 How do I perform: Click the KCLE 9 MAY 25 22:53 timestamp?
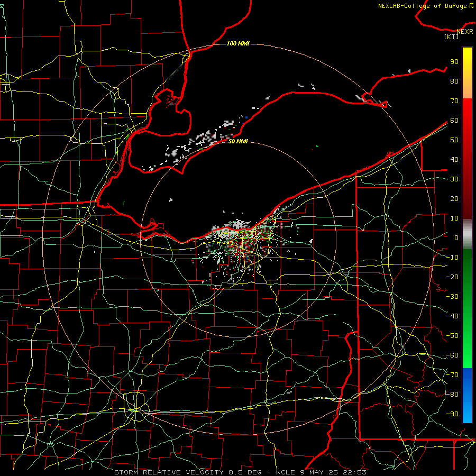coord(321,472)
